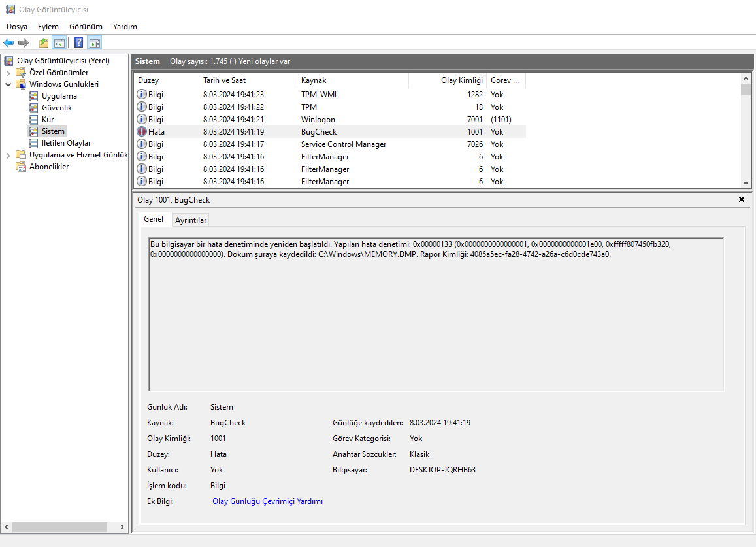
Task: Click the tree pane horizontal scrollbar thumb
Action: click(x=59, y=527)
